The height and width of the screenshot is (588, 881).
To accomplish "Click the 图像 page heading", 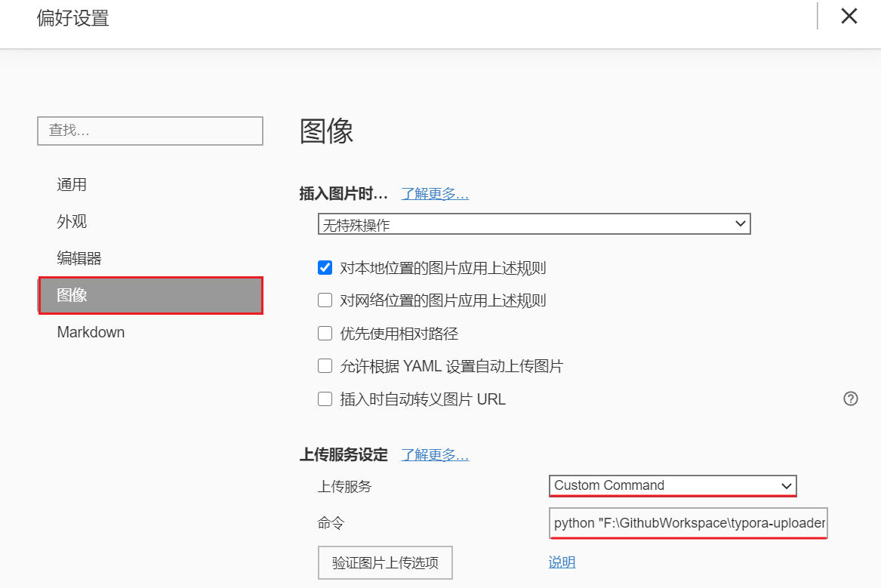I will tap(326, 131).
